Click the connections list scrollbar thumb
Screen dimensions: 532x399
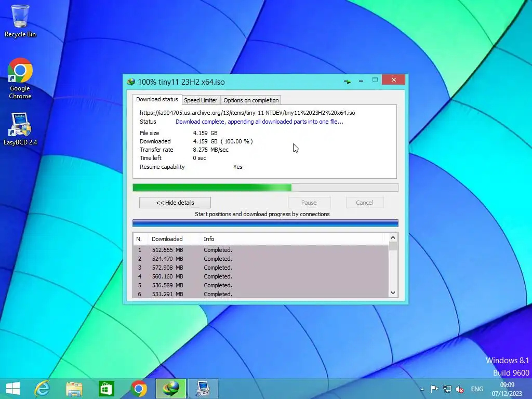(x=393, y=246)
